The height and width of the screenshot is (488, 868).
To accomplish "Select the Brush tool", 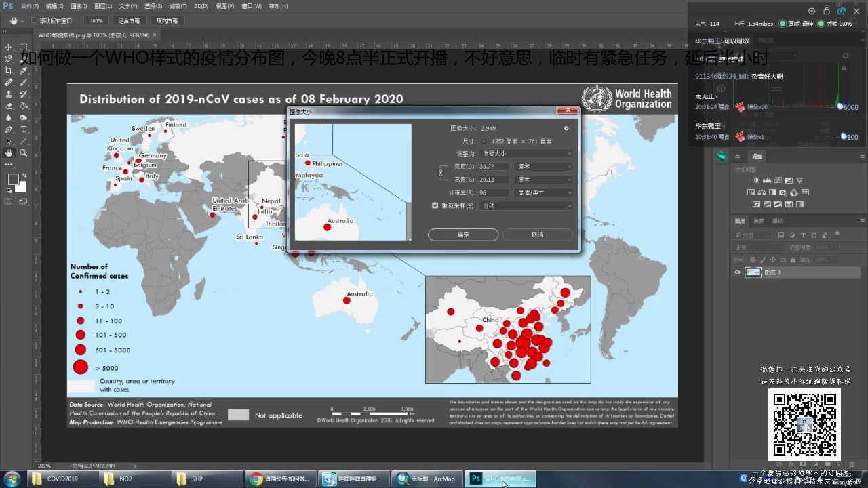I will click(23, 82).
